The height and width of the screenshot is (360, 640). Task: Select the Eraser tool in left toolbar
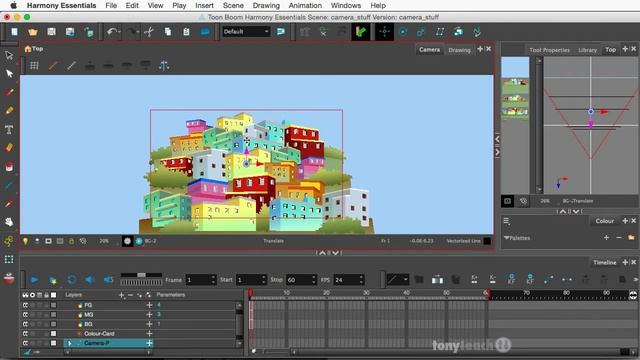(x=9, y=147)
